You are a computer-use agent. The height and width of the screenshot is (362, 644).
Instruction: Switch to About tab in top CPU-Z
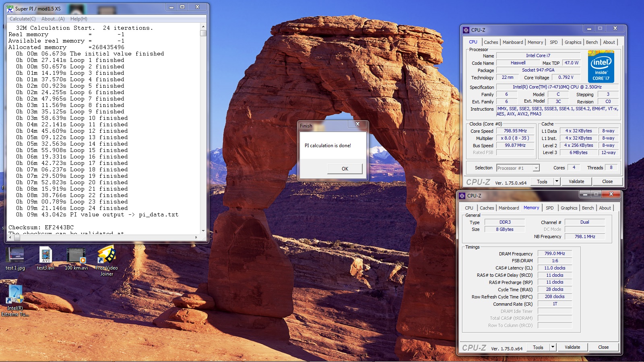point(609,42)
